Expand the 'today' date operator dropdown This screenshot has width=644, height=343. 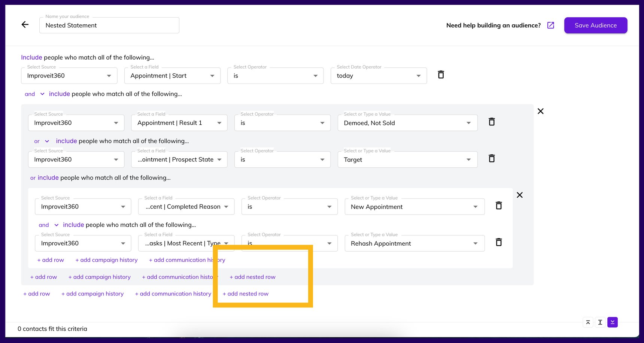coord(378,75)
